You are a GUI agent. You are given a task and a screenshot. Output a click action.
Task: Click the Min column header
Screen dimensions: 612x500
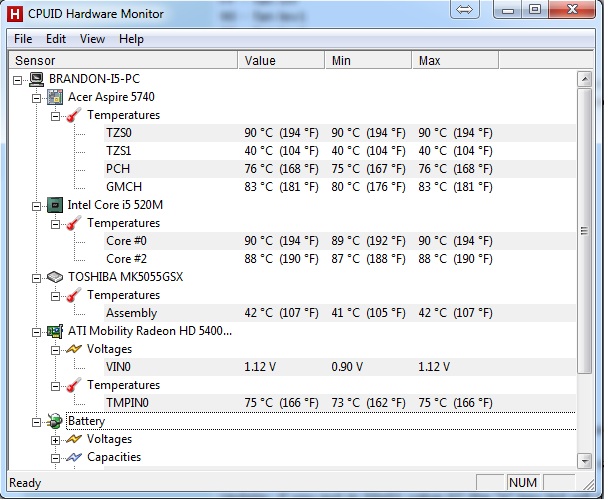point(368,60)
